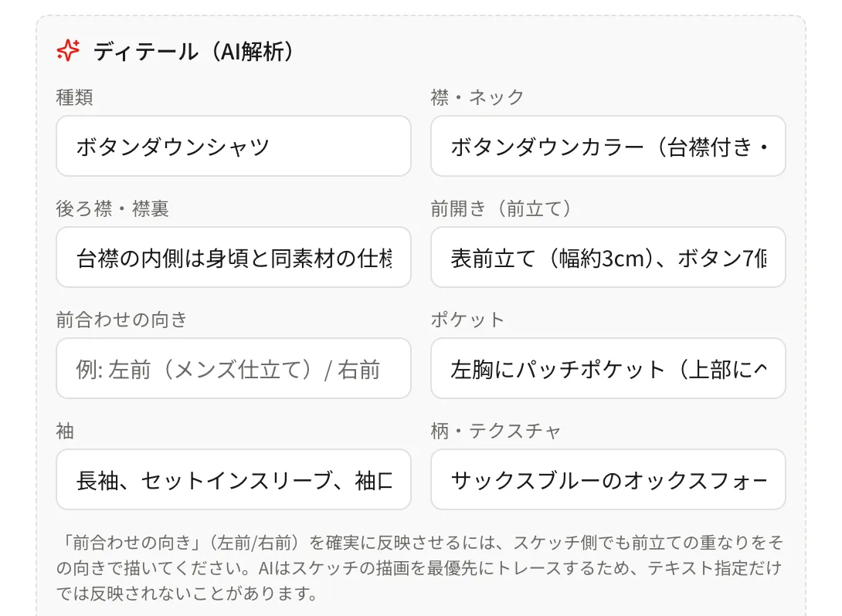The height and width of the screenshot is (616, 842).
Task: Click the ディテール（AI解析） heading
Action: pyautogui.click(x=193, y=52)
